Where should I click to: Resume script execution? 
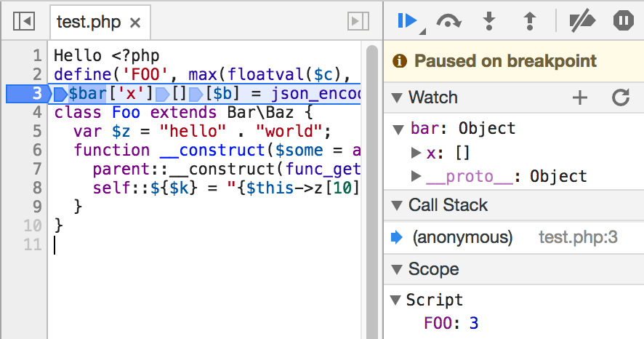click(x=408, y=20)
